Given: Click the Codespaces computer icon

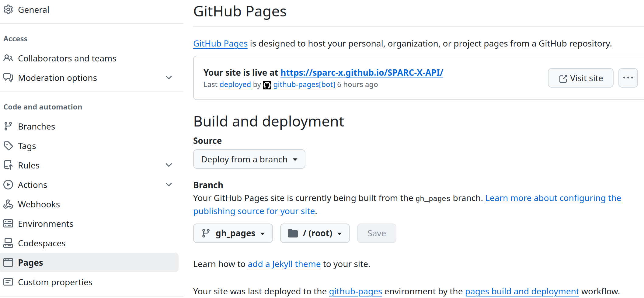Looking at the screenshot, I should 8,243.
